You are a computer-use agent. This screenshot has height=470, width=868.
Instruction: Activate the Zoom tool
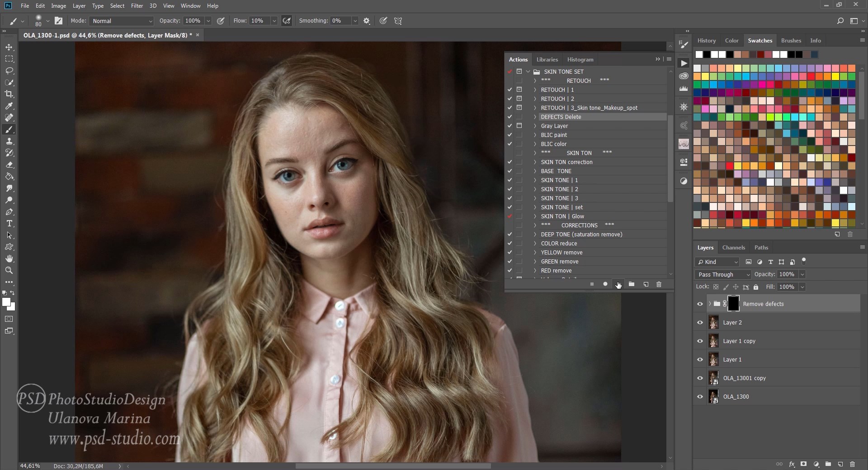tap(9, 270)
